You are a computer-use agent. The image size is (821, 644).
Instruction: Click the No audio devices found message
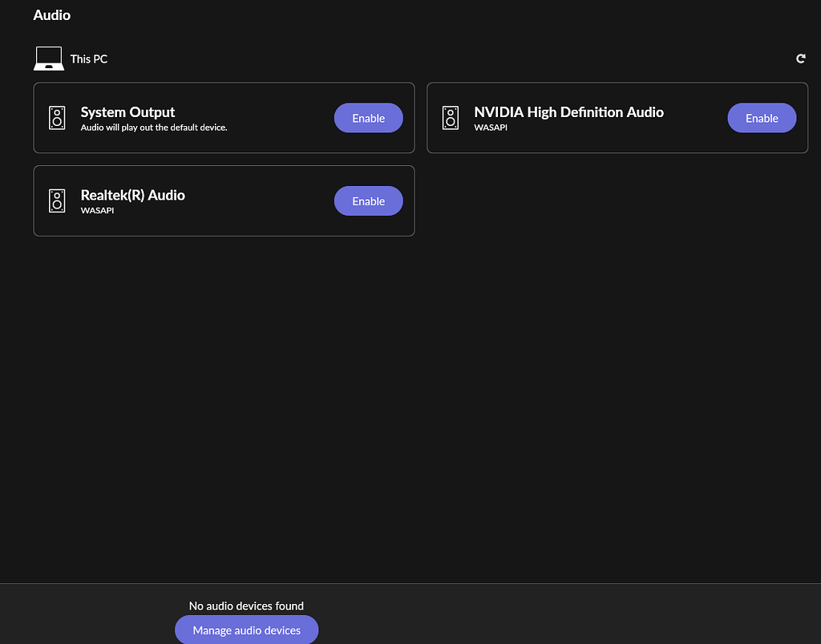(245, 606)
